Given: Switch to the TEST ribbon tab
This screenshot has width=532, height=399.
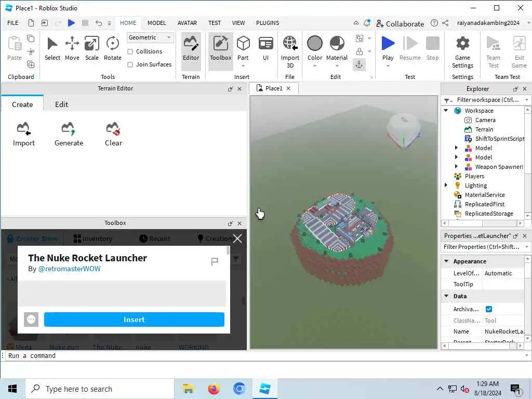Looking at the screenshot, I should tap(215, 23).
